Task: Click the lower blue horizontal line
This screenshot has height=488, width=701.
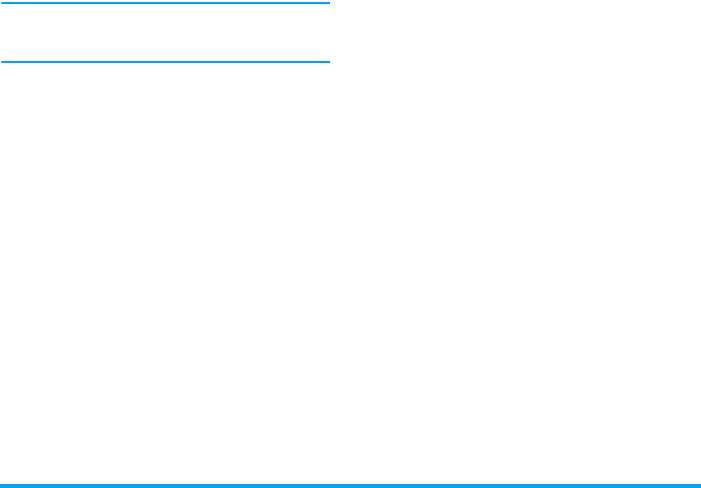Action: click(165, 62)
